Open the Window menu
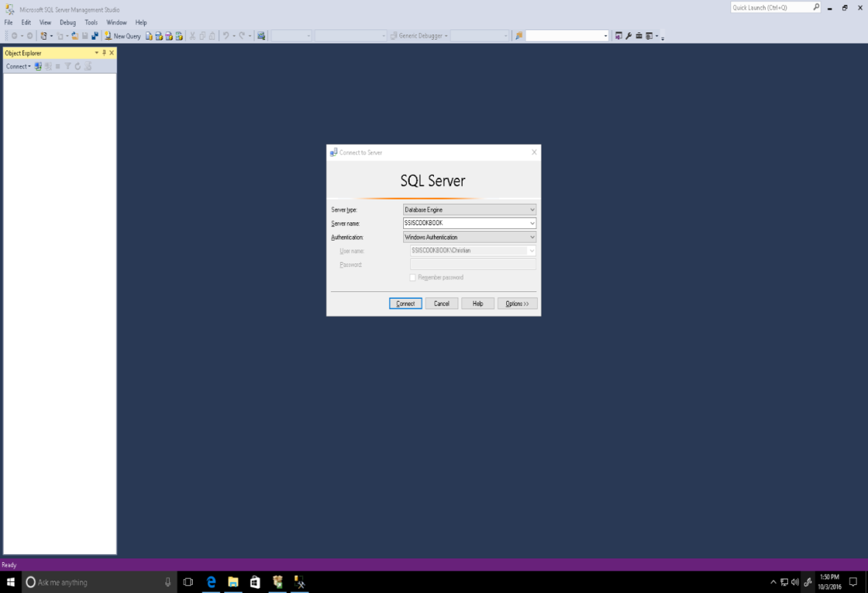Viewport: 868px width, 593px height. 116,23
